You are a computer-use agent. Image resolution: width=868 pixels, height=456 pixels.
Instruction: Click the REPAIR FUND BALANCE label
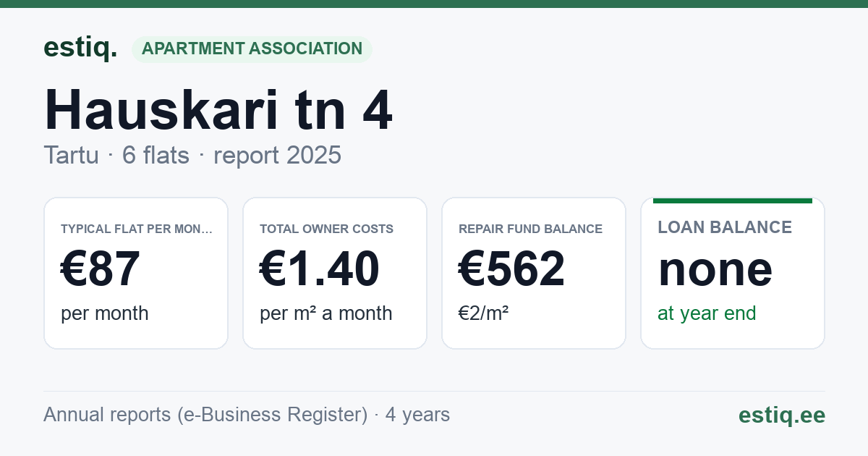[x=530, y=229]
